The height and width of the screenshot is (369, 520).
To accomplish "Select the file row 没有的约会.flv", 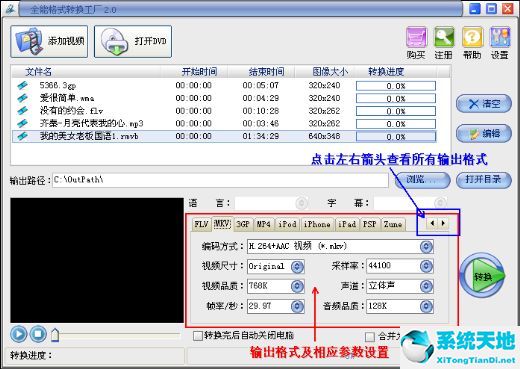I will (224, 111).
